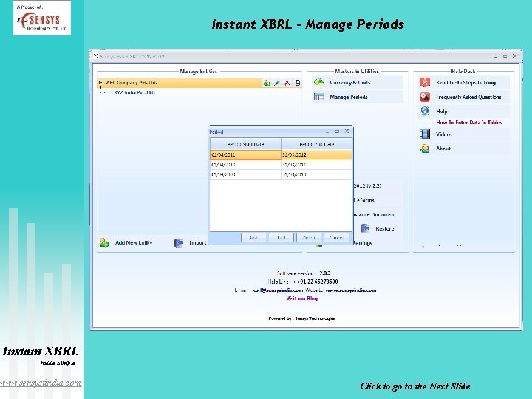Viewport: 532px width, 399px height.
Task: Click Period Start Date column header
Action: [x=245, y=144]
